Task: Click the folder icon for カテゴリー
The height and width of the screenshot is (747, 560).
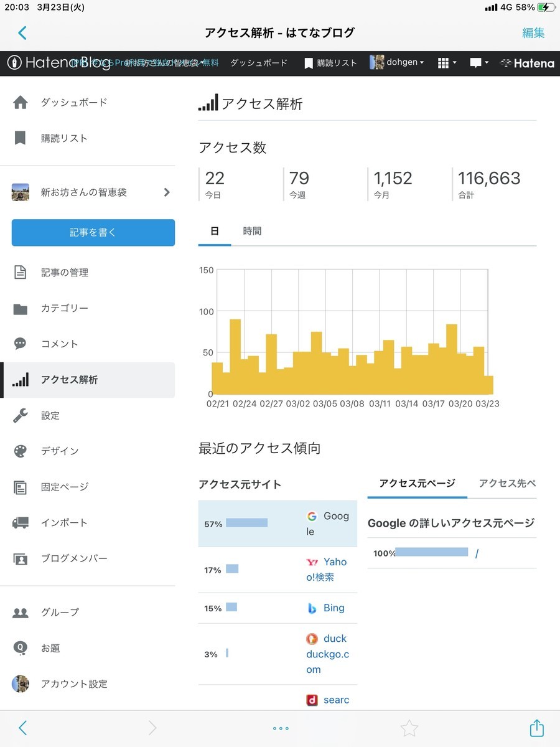Action: click(21, 308)
